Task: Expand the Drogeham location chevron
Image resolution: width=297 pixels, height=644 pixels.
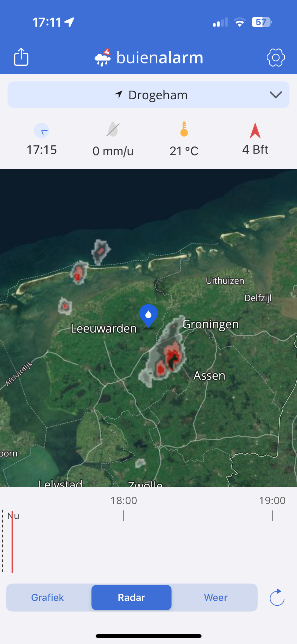Action: click(276, 95)
